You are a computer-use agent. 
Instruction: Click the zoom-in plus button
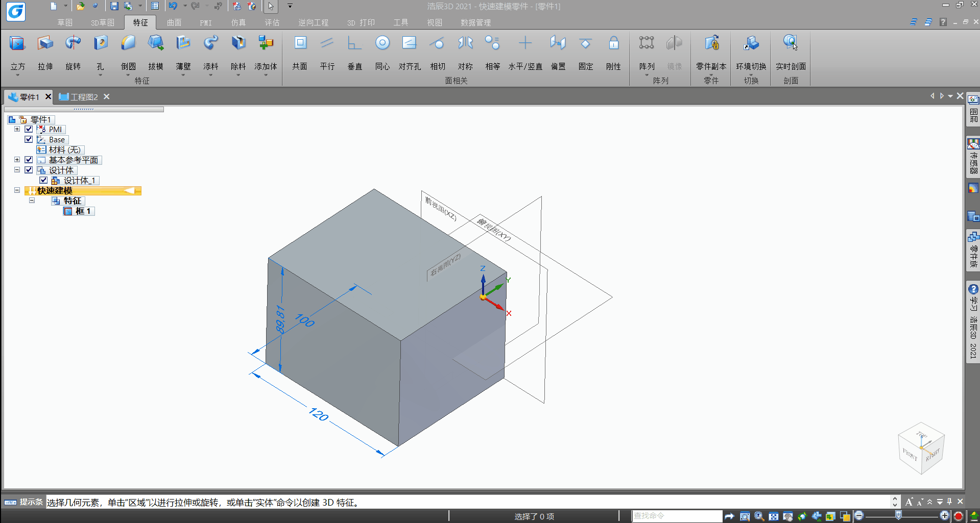[944, 515]
